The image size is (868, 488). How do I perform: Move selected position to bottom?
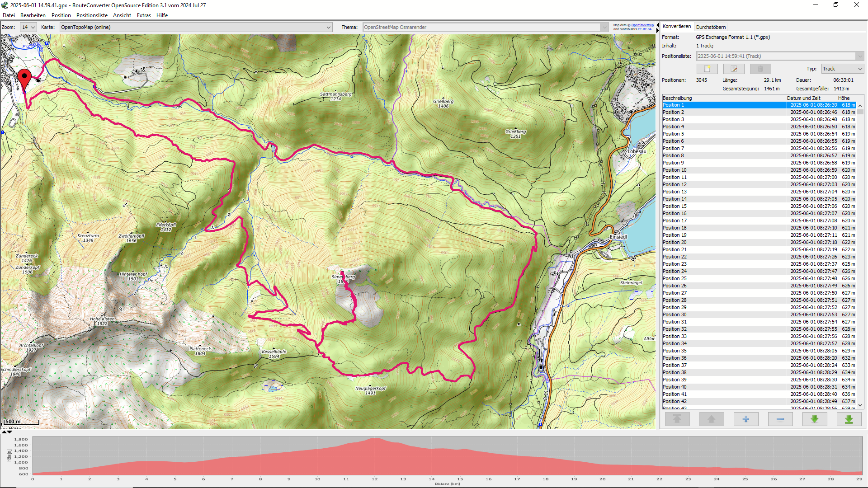point(849,419)
